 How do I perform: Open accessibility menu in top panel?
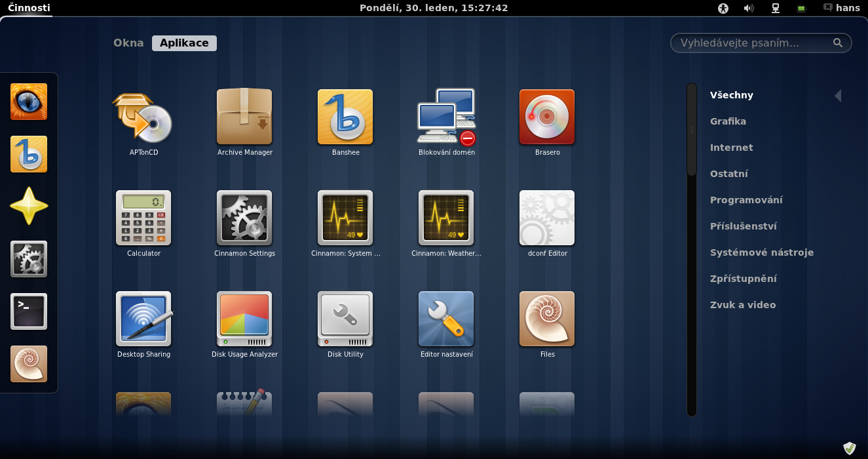[723, 8]
